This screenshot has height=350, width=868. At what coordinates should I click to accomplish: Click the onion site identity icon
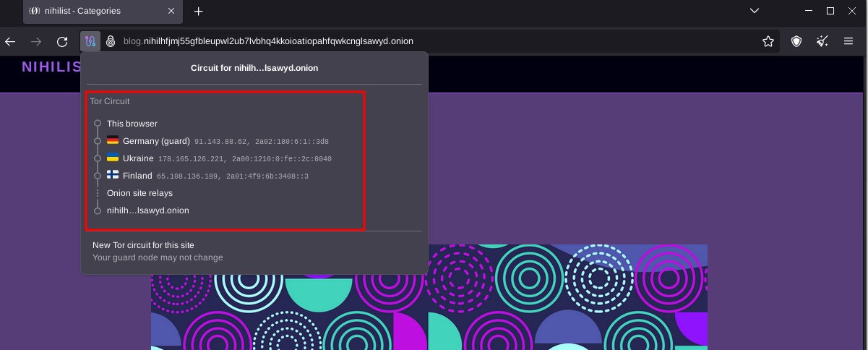pos(111,41)
